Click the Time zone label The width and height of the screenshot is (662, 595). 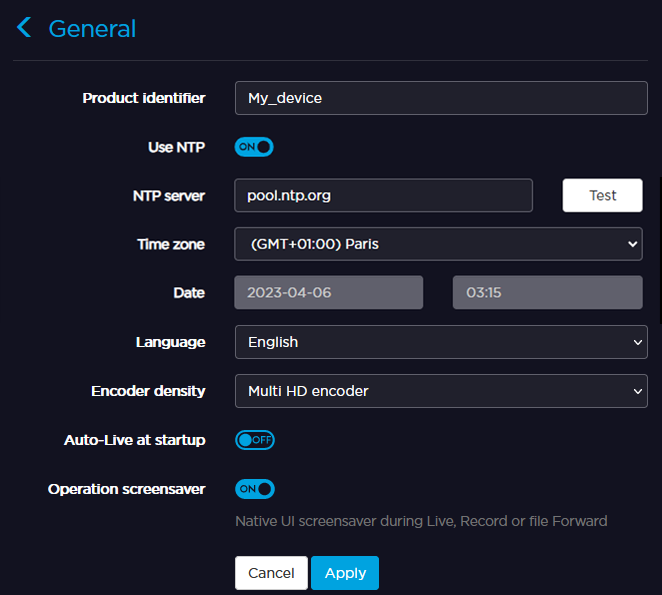point(171,244)
